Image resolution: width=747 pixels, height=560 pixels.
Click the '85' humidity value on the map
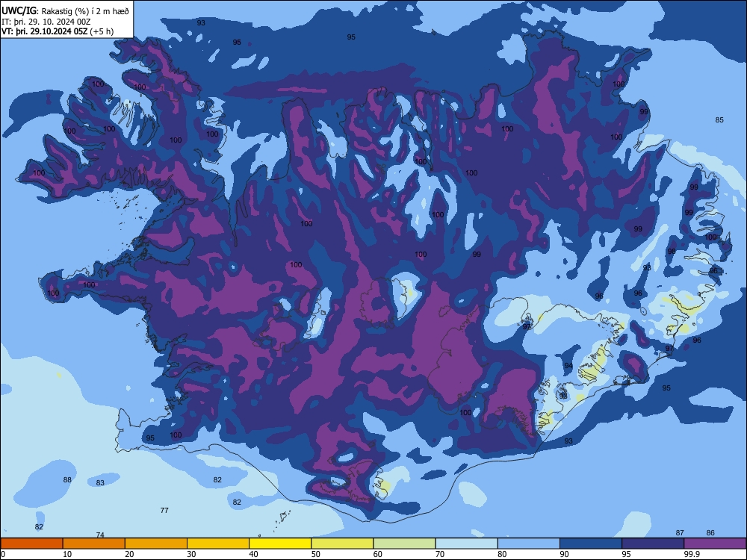click(x=719, y=120)
